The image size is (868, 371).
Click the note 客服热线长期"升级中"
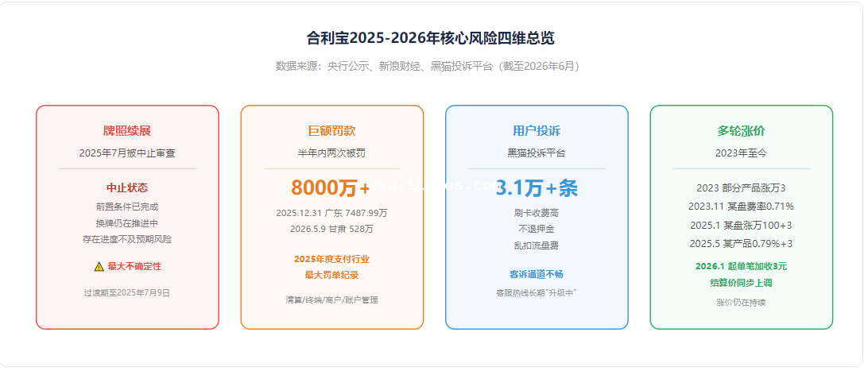[537, 293]
